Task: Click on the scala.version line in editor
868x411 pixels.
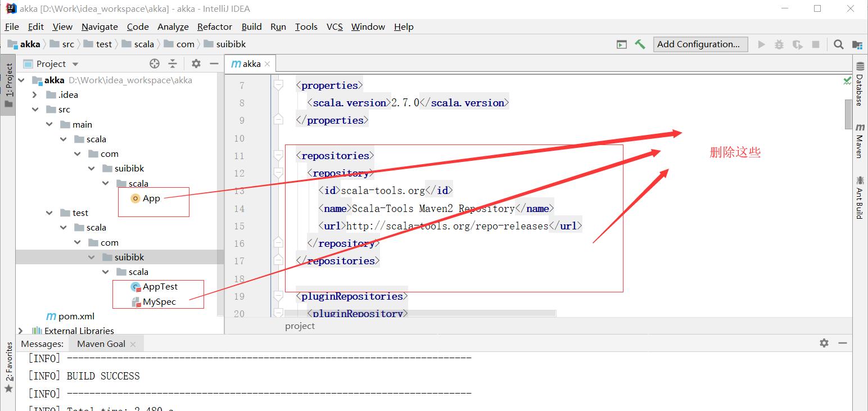Action: [x=408, y=103]
